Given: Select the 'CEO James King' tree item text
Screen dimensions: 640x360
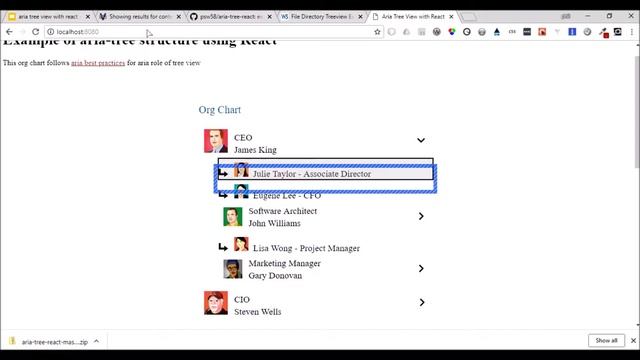Looking at the screenshot, I should pos(255,144).
